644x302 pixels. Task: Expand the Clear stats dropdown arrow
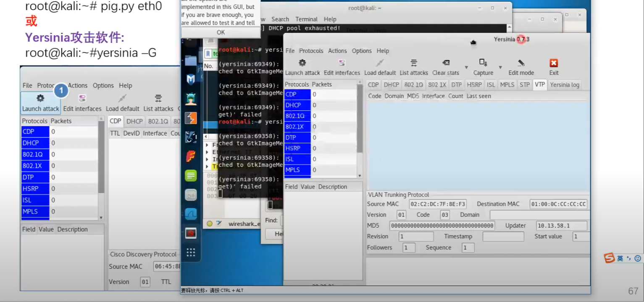point(466,67)
